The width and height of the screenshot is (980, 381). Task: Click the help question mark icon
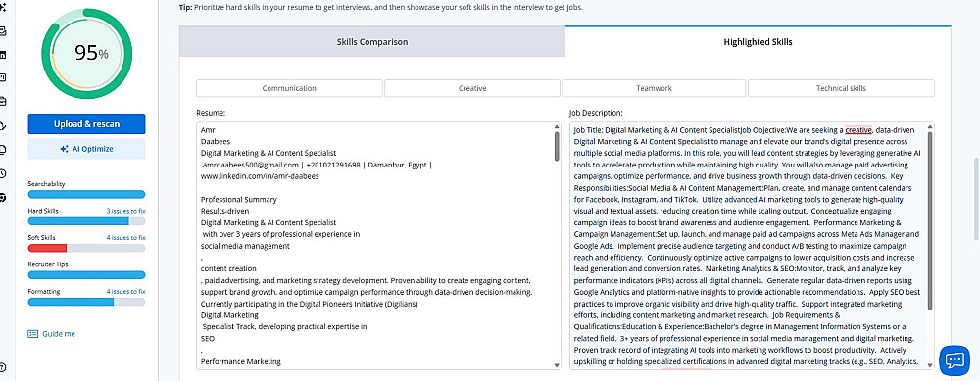(x=3, y=366)
